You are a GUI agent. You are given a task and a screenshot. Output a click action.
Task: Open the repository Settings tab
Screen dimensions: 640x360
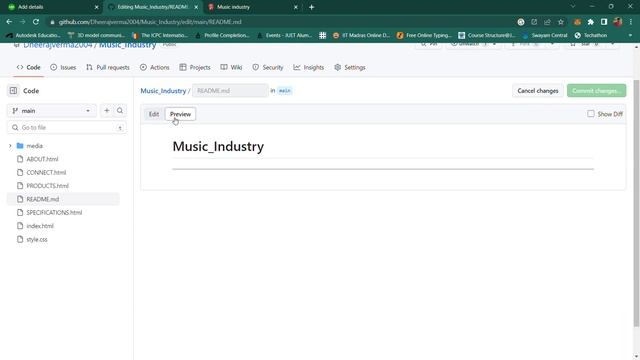point(350,67)
